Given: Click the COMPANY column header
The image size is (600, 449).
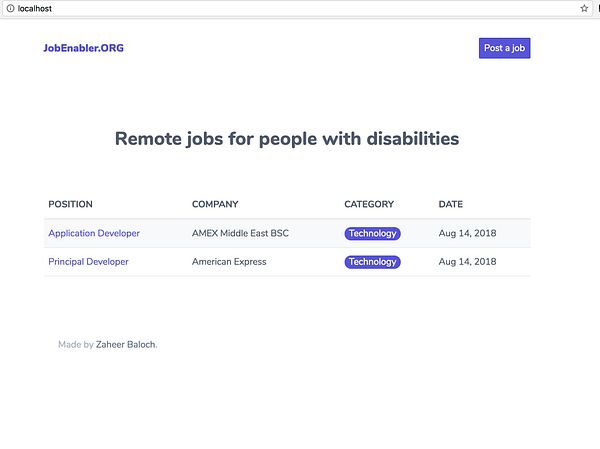Looking at the screenshot, I should (x=215, y=204).
